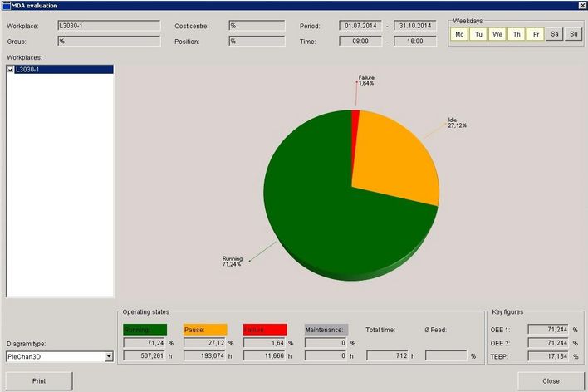Screen dimensions: 588x392
Task: Open the Diagram type dropdown
Action: 109,357
